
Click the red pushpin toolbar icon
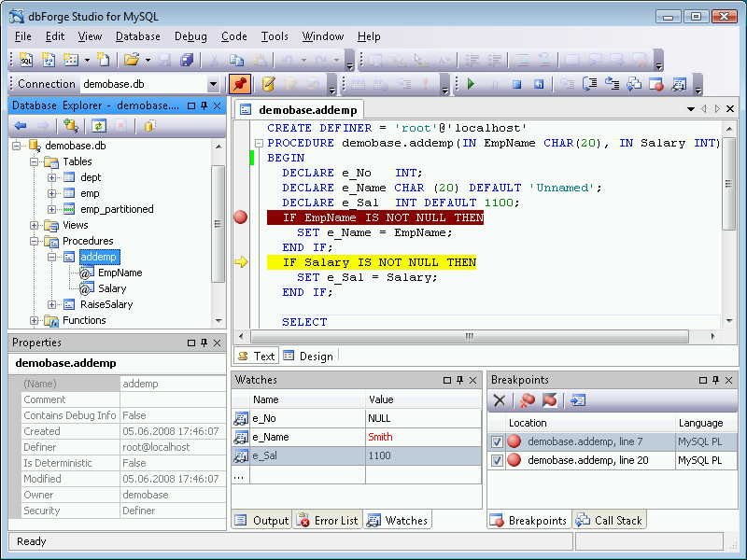coord(239,84)
